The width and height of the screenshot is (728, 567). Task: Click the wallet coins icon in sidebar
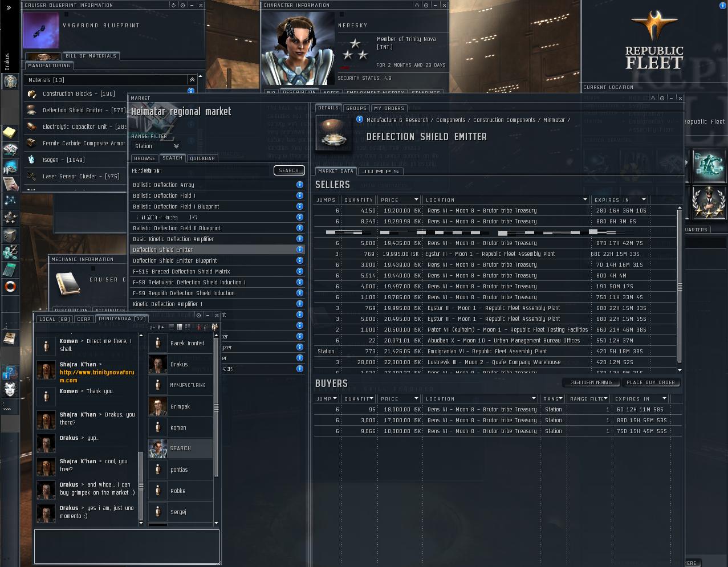click(10, 252)
